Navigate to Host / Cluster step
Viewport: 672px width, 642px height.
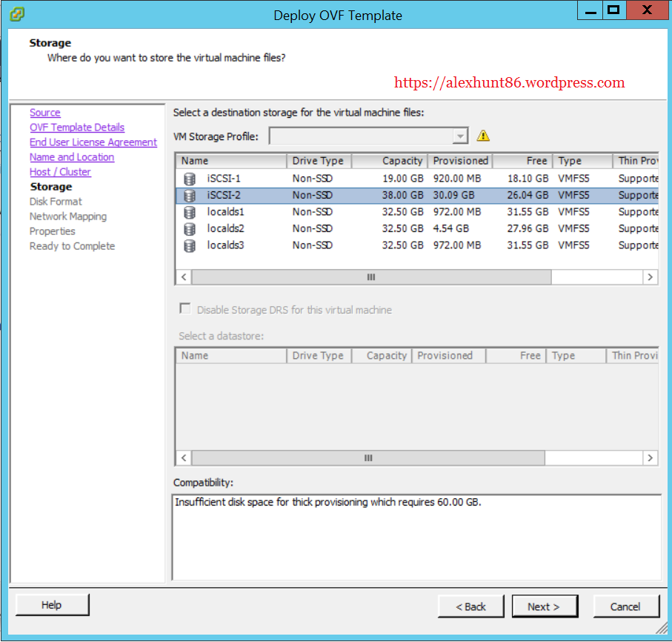pos(60,172)
